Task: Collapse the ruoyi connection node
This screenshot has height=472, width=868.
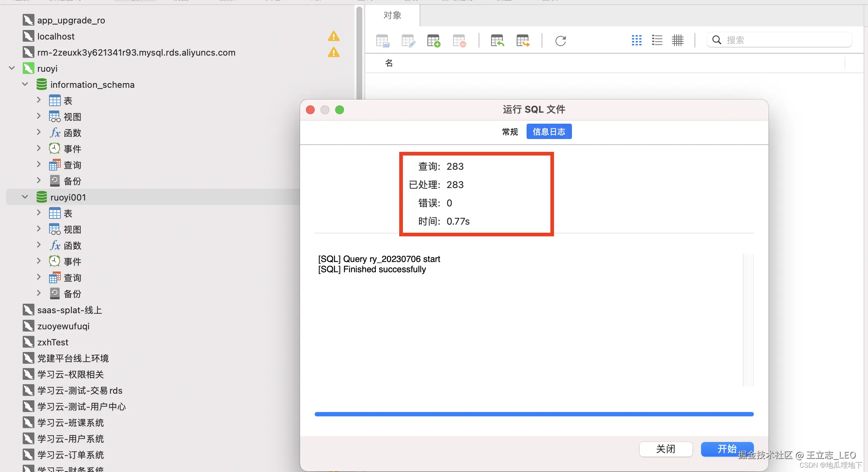Action: [x=12, y=68]
